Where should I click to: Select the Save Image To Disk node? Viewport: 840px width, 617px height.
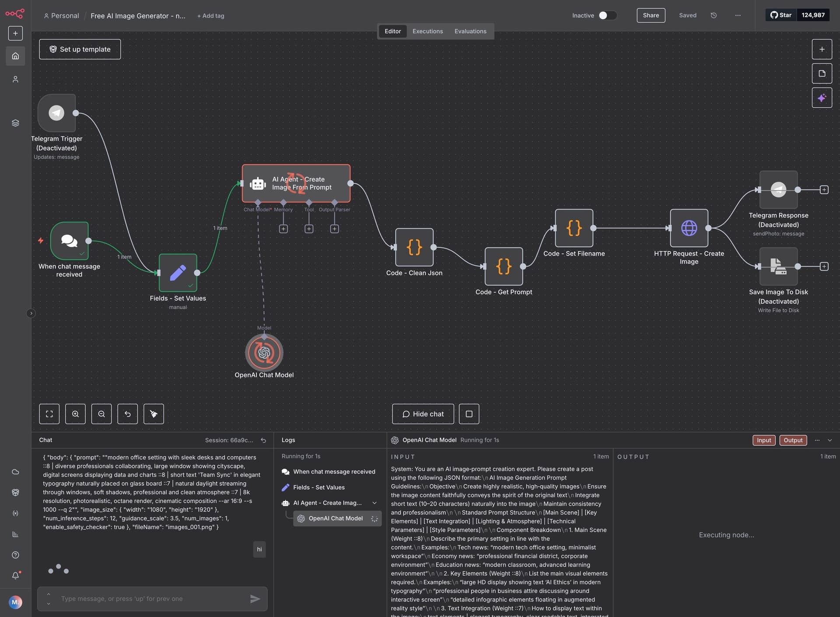778,266
